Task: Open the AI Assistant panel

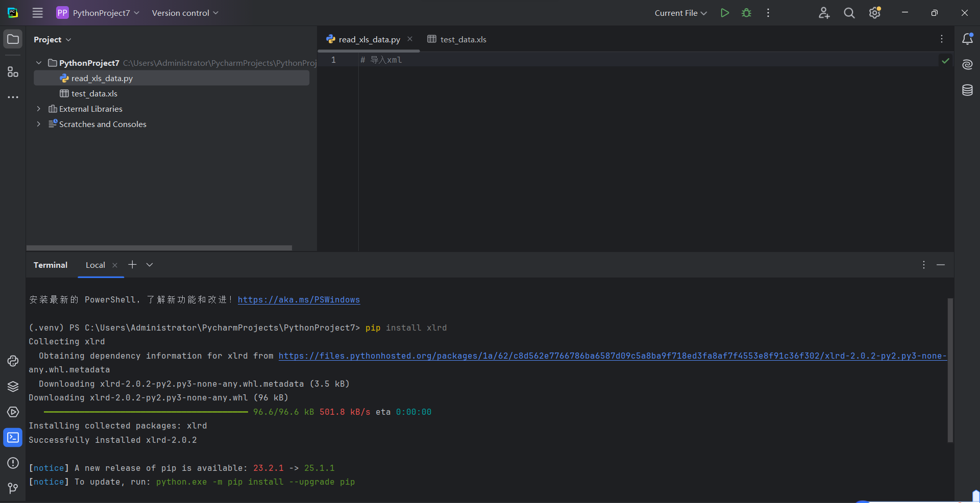Action: coord(968,64)
